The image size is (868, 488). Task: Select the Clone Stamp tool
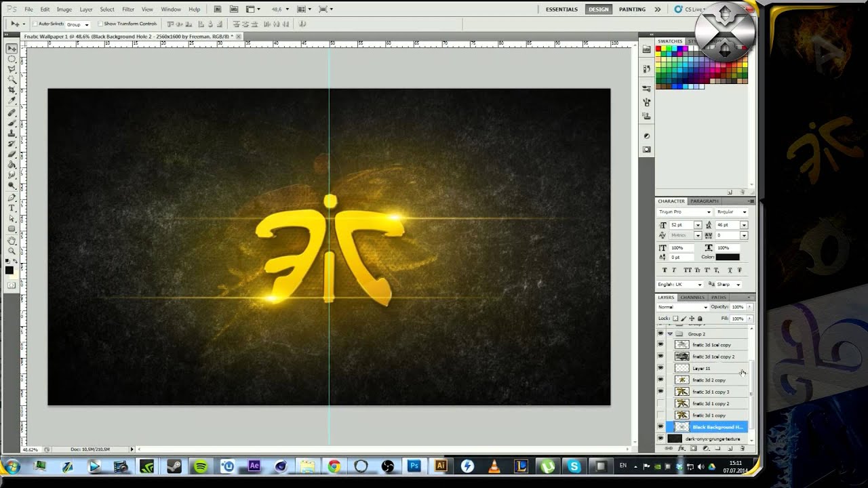click(12, 133)
